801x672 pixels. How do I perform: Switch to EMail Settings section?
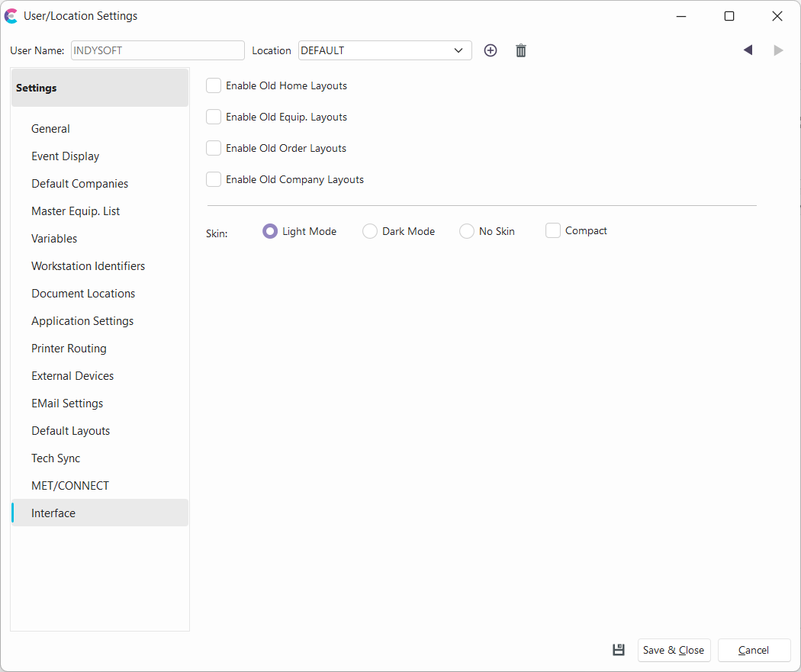tap(67, 404)
